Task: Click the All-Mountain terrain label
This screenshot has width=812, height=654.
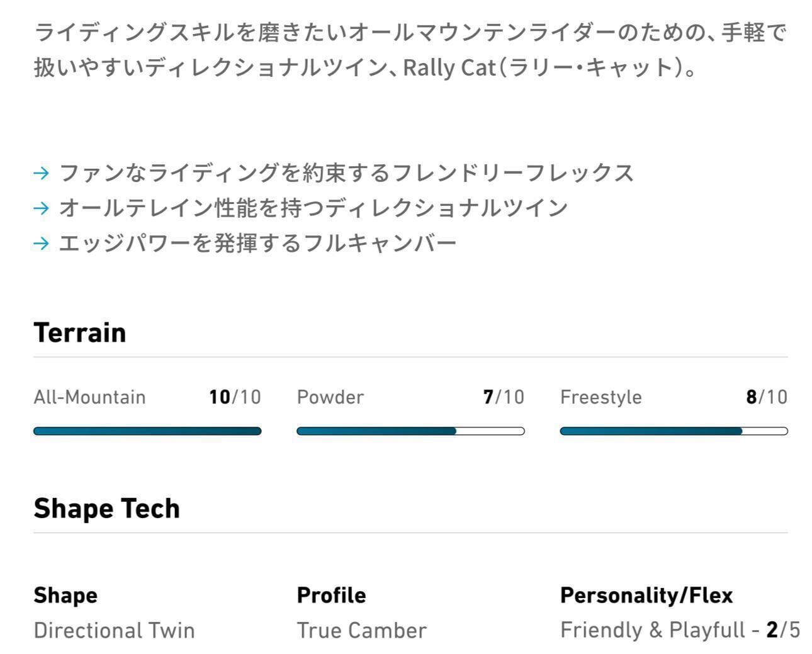Action: click(89, 397)
